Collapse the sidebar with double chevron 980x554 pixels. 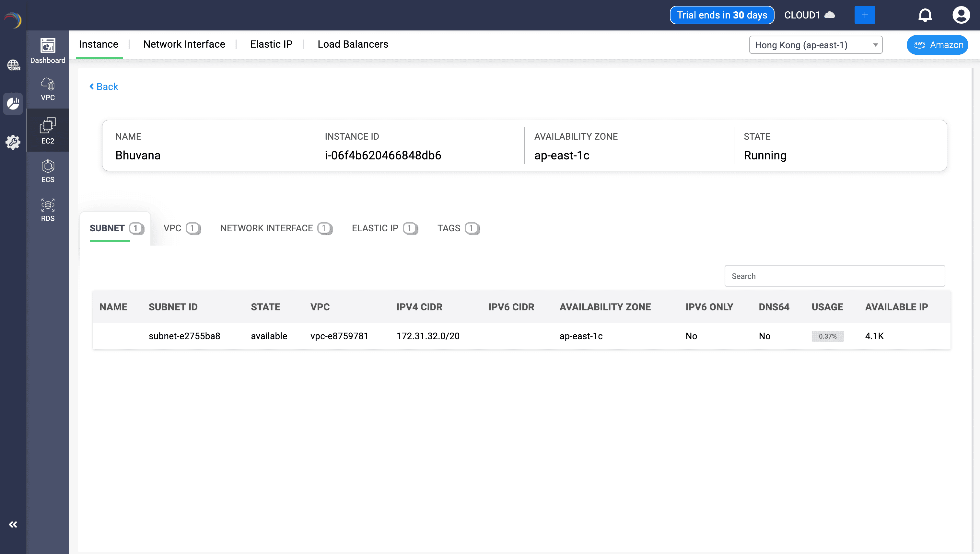pos(13,525)
